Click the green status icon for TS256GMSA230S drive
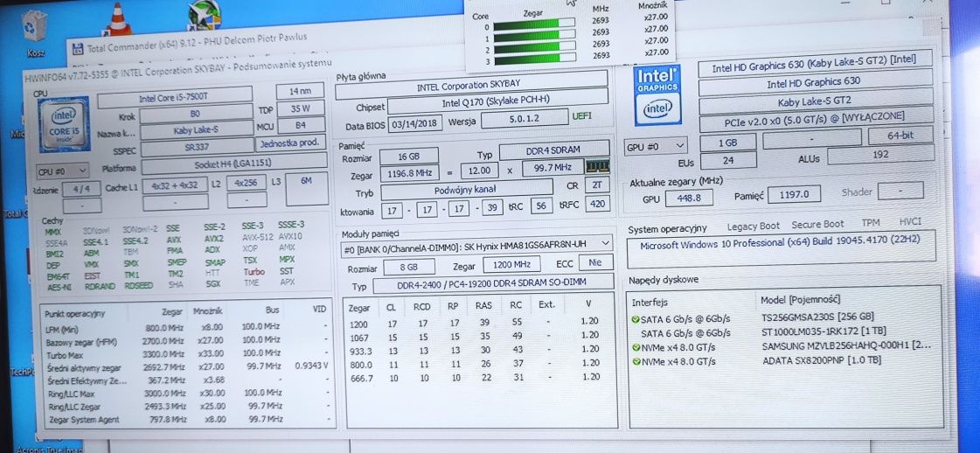 tap(636, 319)
